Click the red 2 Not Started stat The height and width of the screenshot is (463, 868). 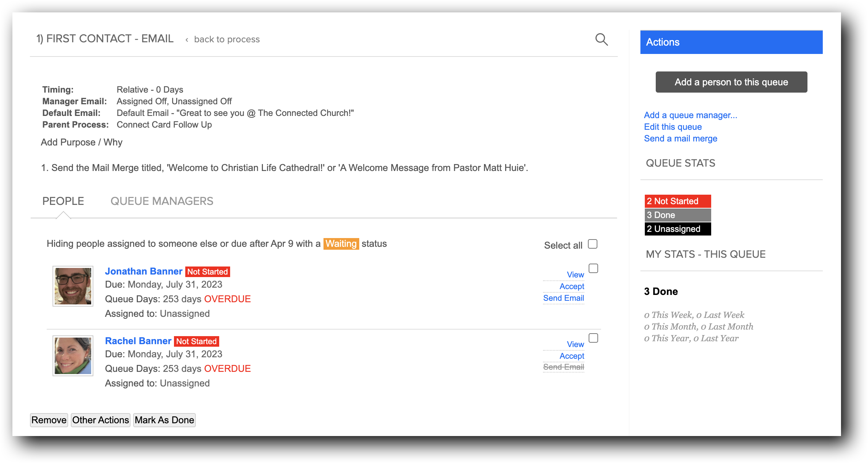click(x=677, y=201)
